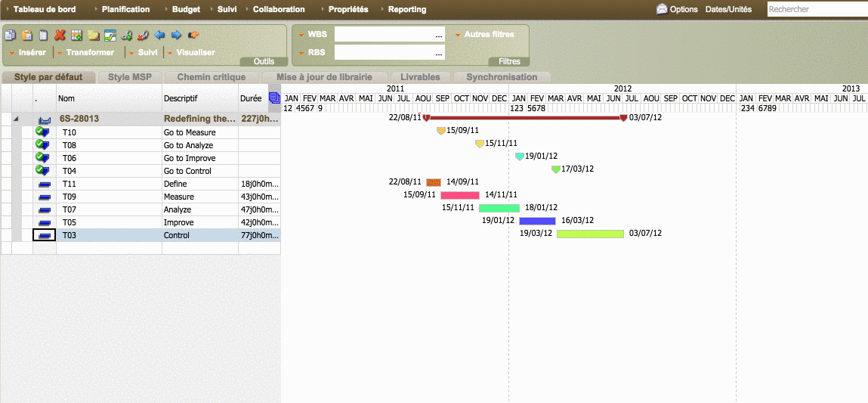Open the Synchronisation tab

(x=502, y=77)
